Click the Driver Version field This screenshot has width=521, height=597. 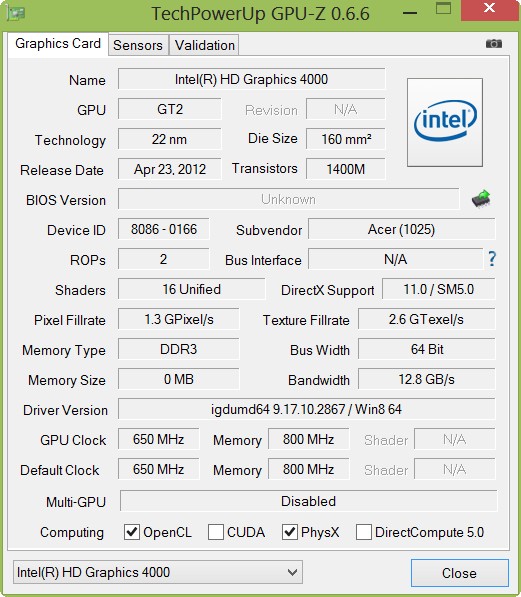307,409
